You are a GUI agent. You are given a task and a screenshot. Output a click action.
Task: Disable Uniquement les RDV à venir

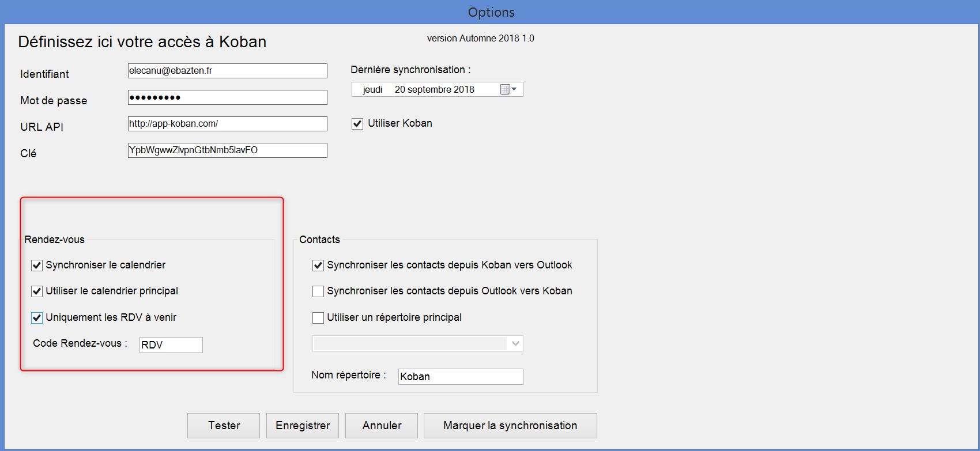tap(37, 318)
